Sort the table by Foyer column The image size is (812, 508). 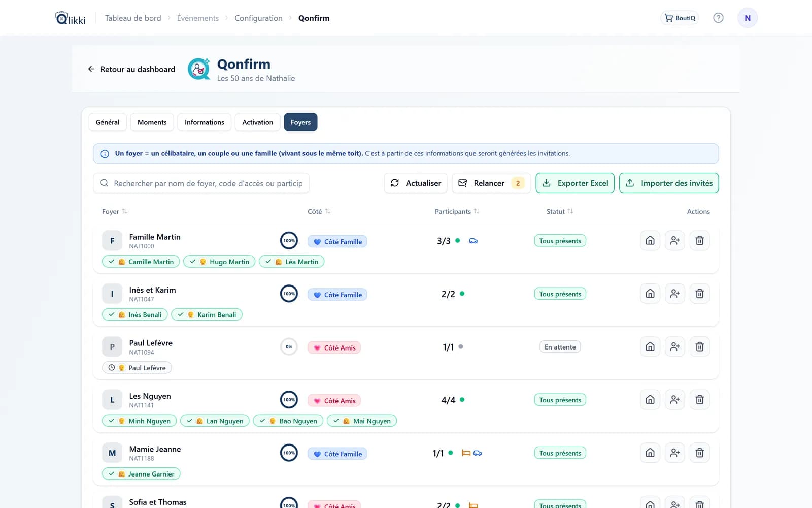[x=115, y=211]
